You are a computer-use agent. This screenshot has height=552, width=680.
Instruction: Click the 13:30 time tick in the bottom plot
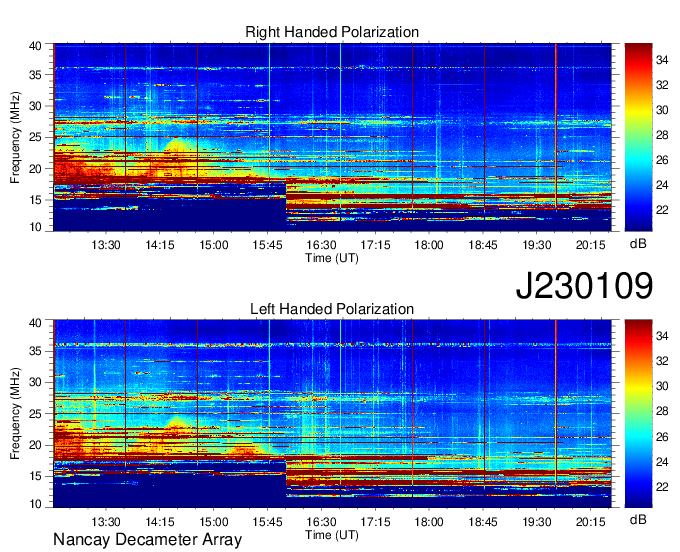point(106,522)
